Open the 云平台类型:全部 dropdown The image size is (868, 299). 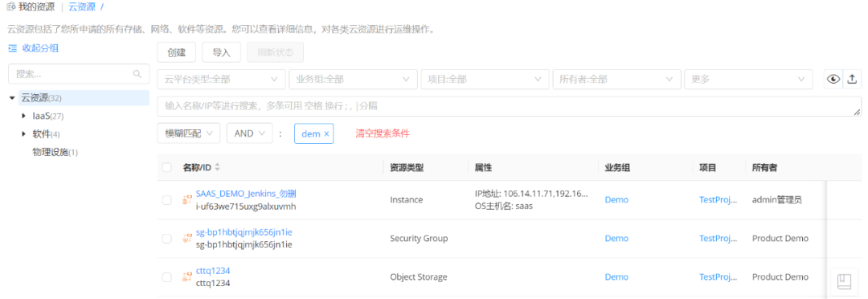point(222,80)
